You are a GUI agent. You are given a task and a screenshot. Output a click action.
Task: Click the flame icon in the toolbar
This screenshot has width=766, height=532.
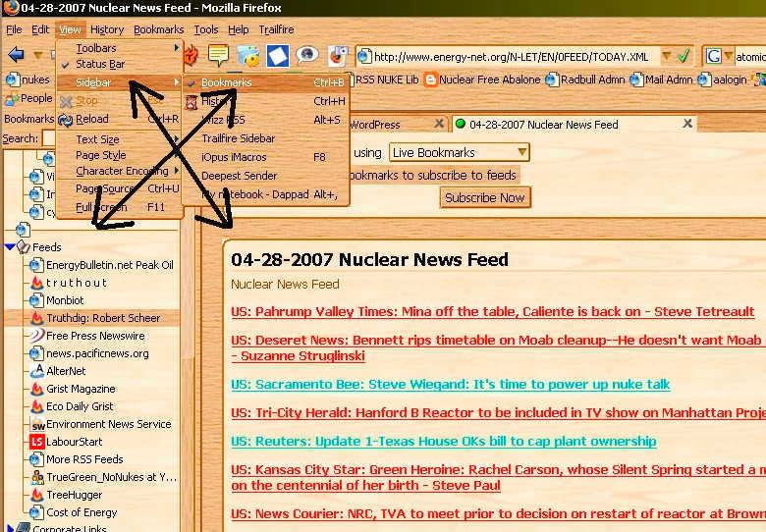(191, 55)
